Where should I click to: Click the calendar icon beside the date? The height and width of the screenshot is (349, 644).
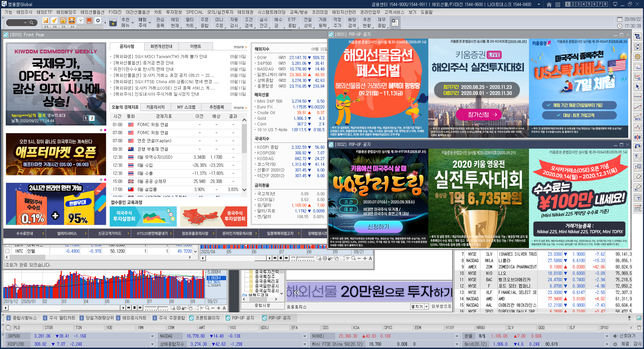(620, 19)
